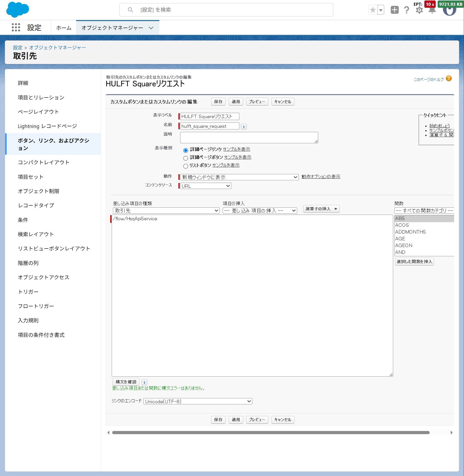
Task: Click into the 説明 text area
Action: pos(249,137)
